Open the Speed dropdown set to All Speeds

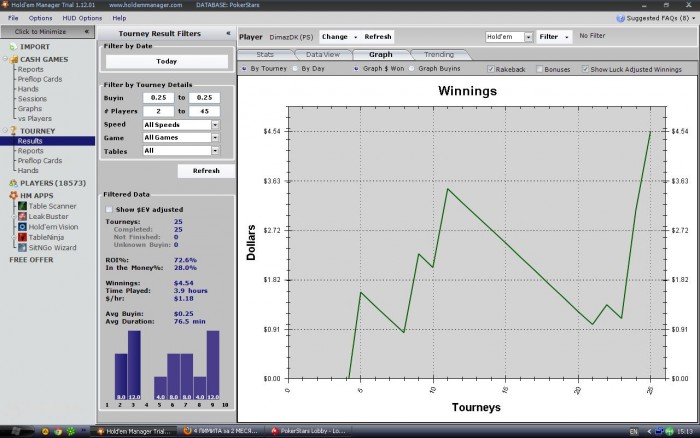[x=181, y=125]
